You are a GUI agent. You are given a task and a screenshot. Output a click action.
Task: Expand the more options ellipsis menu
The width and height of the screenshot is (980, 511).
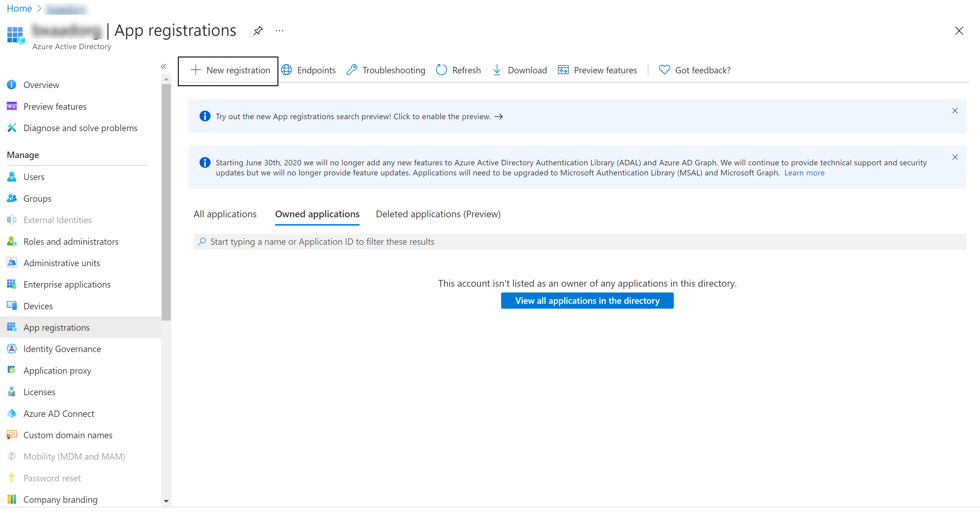pos(280,31)
